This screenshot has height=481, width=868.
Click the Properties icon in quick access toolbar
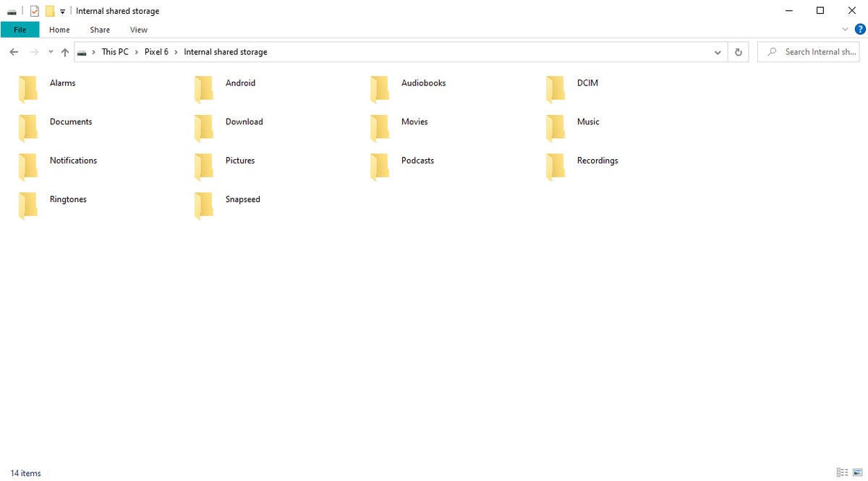(x=34, y=11)
